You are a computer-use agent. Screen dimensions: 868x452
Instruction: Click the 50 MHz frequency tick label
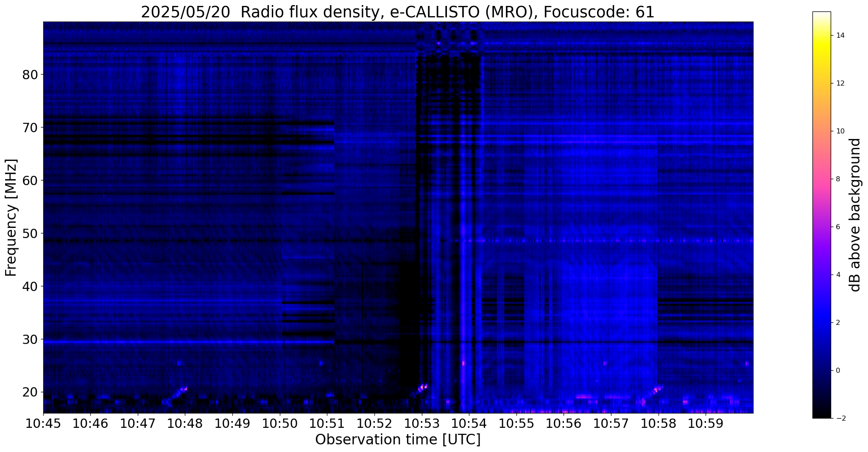tap(30, 233)
